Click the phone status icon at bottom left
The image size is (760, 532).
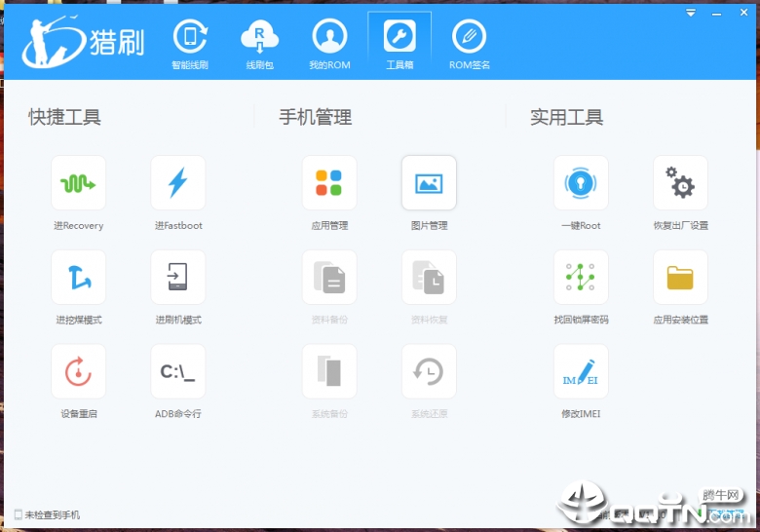point(19,514)
